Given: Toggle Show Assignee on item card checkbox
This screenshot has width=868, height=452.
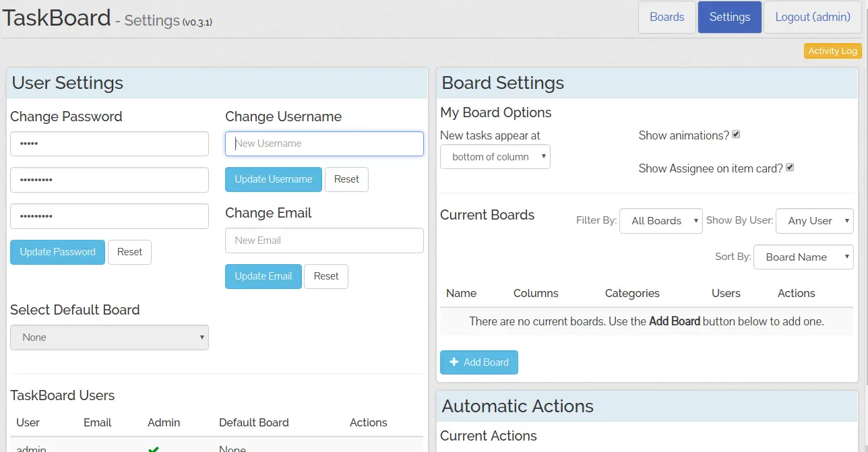Looking at the screenshot, I should click(x=790, y=167).
